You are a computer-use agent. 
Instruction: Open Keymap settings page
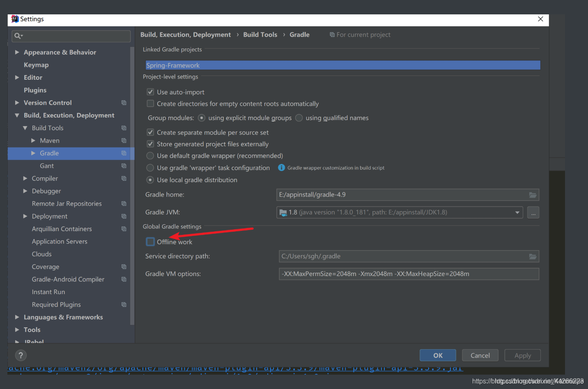coord(36,65)
